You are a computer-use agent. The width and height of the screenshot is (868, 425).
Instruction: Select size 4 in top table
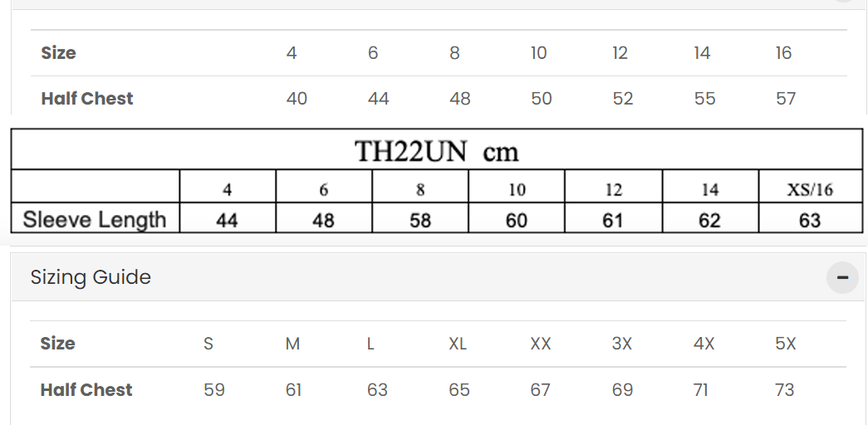(x=292, y=53)
